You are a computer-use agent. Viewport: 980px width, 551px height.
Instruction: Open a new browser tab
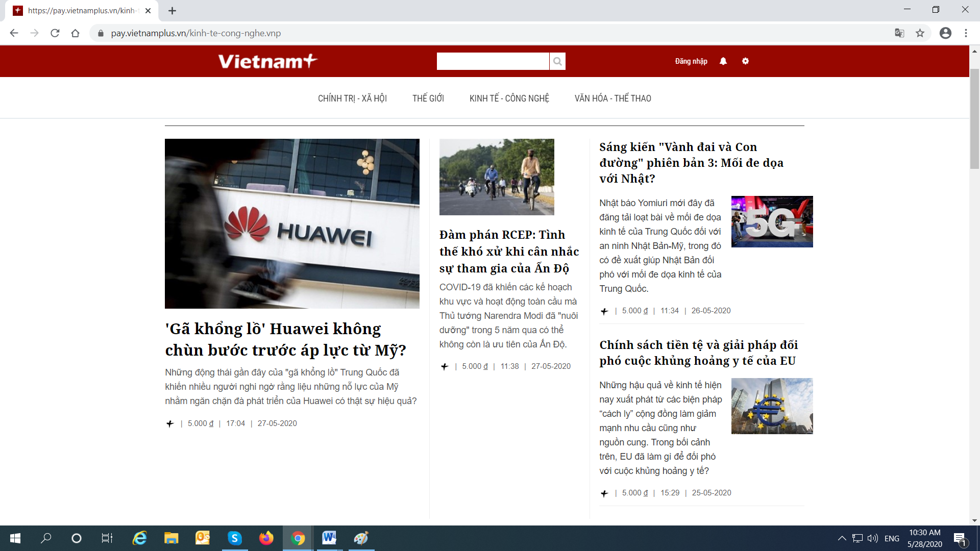pos(173,11)
